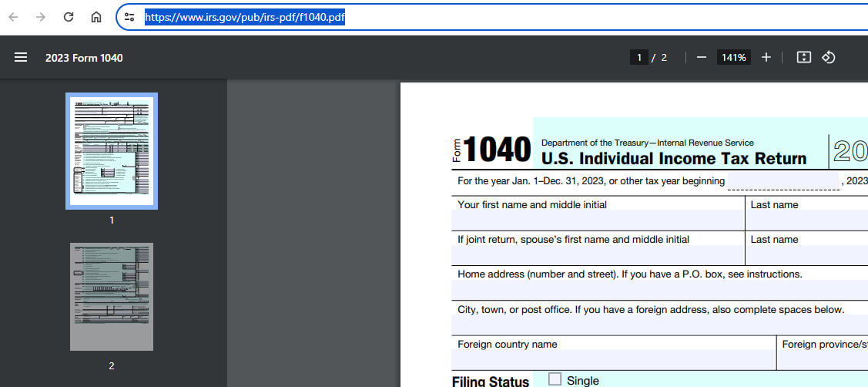The image size is (868, 387).
Task: Click your Last name field
Action: [x=807, y=220]
